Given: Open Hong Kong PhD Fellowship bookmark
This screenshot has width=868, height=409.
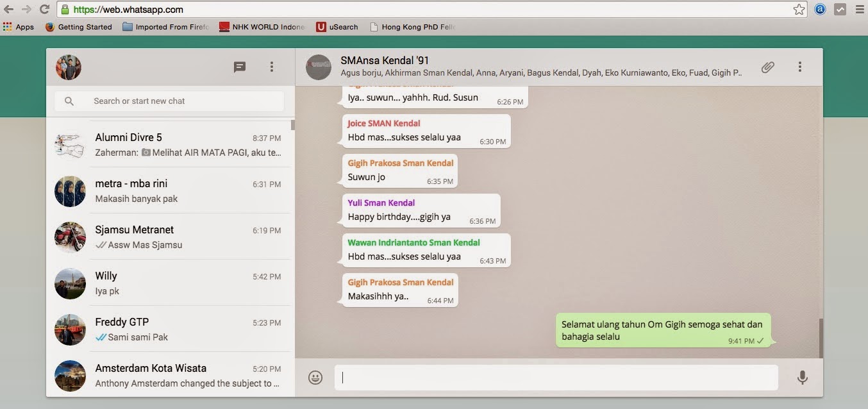Looking at the screenshot, I should [x=412, y=27].
